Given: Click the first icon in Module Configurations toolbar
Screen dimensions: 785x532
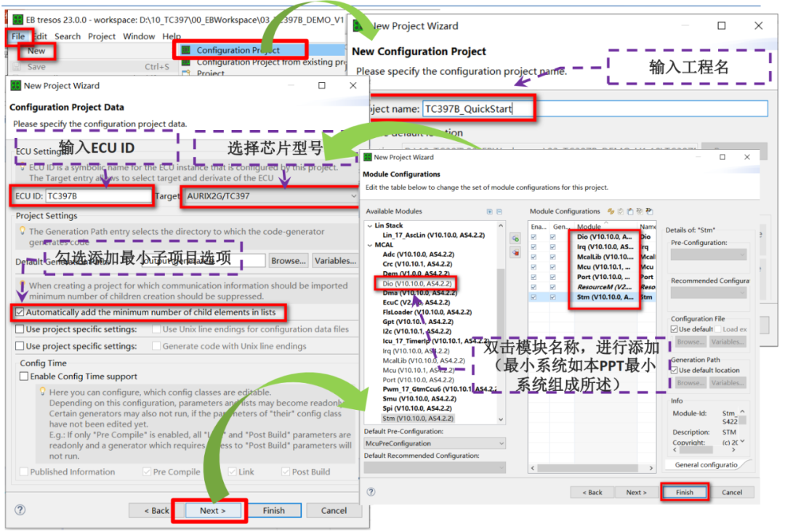Looking at the screenshot, I should [x=611, y=211].
